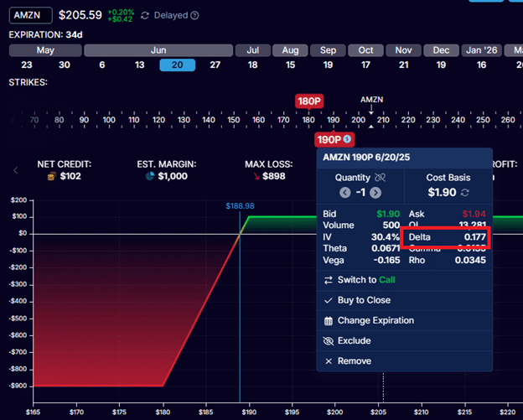Select the June 20 expiration date

click(177, 65)
